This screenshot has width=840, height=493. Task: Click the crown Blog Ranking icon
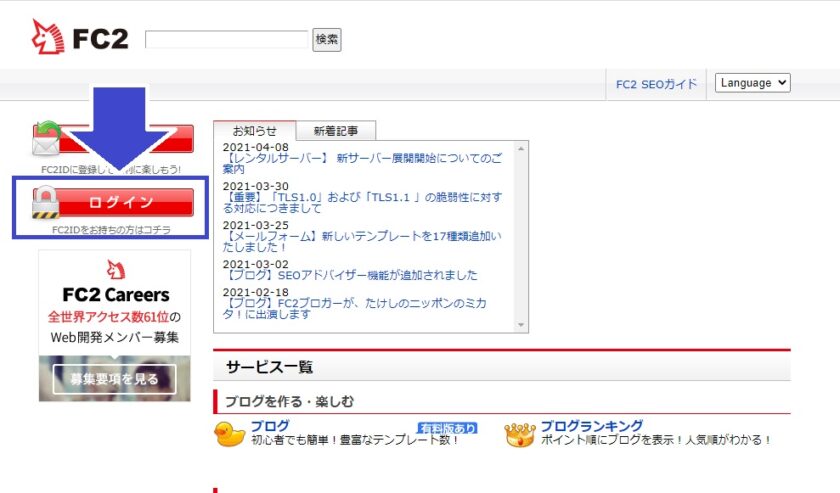click(x=520, y=434)
